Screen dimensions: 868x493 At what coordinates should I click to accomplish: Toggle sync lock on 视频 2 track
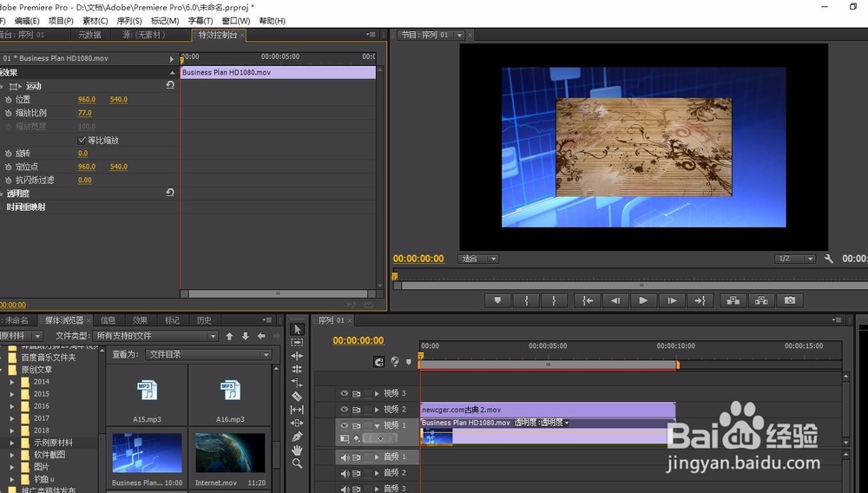pos(357,410)
